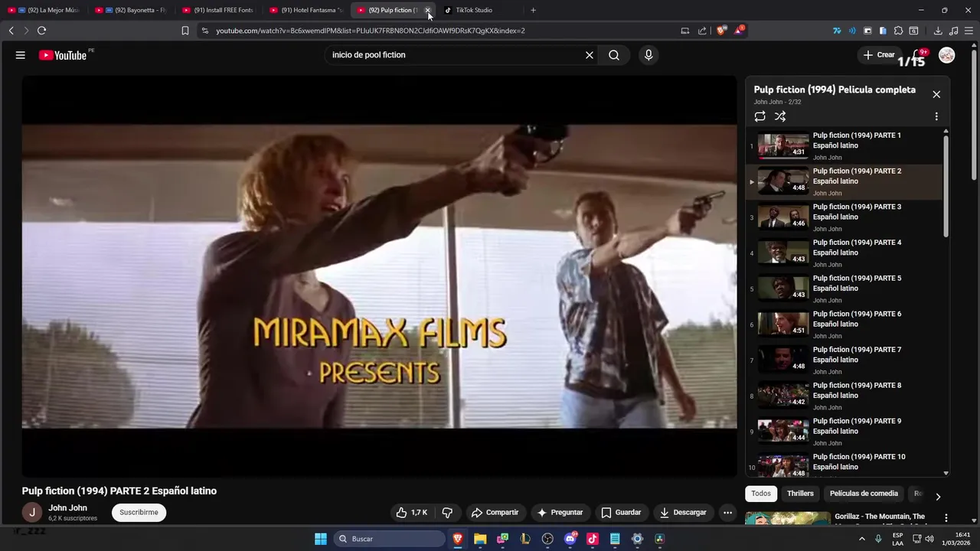980x551 pixels.
Task: Open TikTok app from taskbar
Action: pyautogui.click(x=592, y=539)
